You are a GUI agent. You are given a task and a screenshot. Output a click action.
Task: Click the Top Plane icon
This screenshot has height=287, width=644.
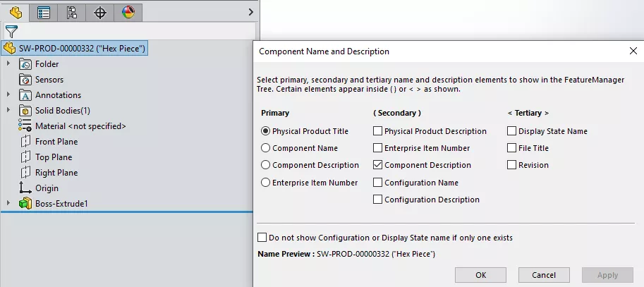pyautogui.click(x=25, y=157)
